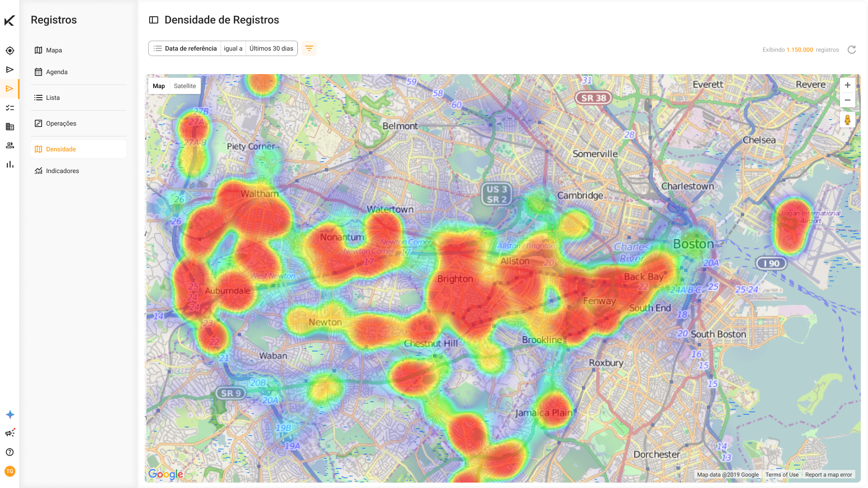
Task: Click the Street View pegman icon
Action: pyautogui.click(x=848, y=120)
